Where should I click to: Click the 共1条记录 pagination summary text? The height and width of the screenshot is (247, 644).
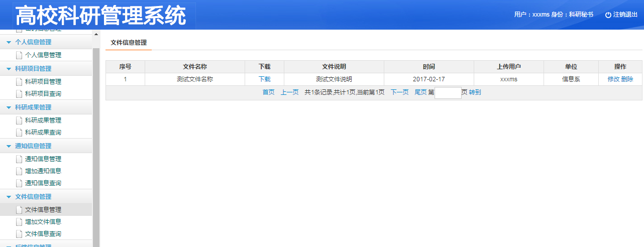click(345, 92)
